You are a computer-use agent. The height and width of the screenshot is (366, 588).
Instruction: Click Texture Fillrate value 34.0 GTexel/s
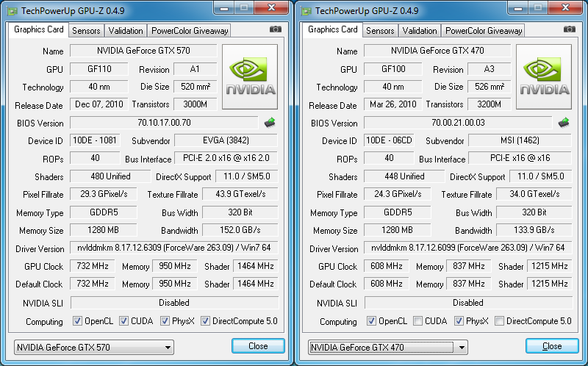coord(534,194)
